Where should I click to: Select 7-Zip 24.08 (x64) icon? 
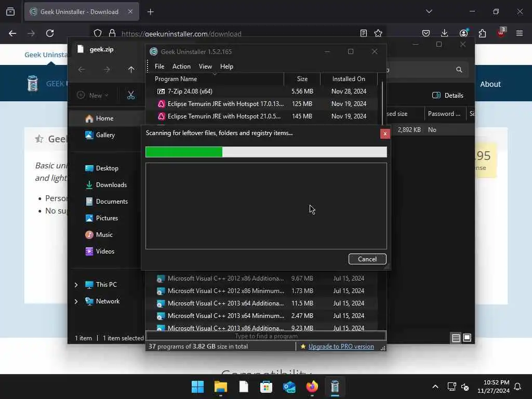(161, 91)
